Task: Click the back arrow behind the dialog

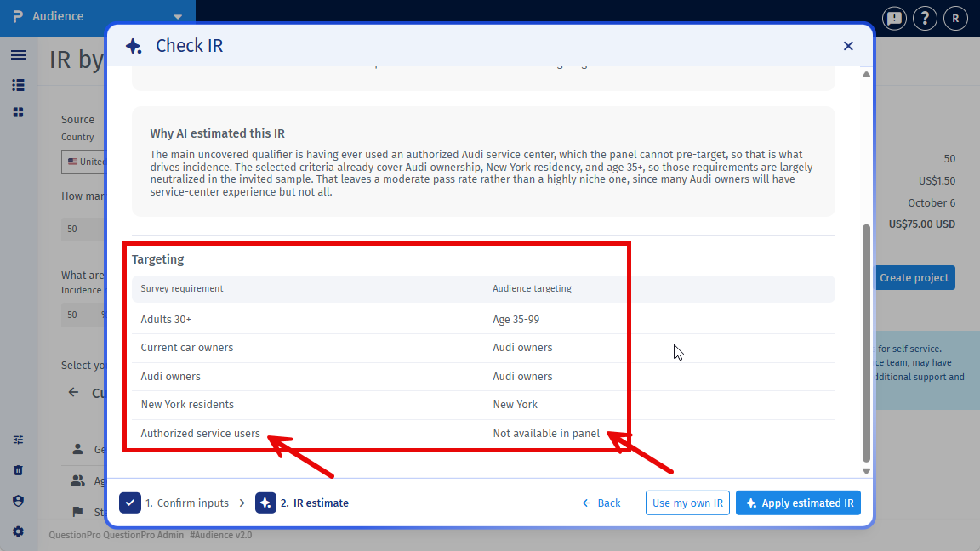Action: (x=74, y=392)
